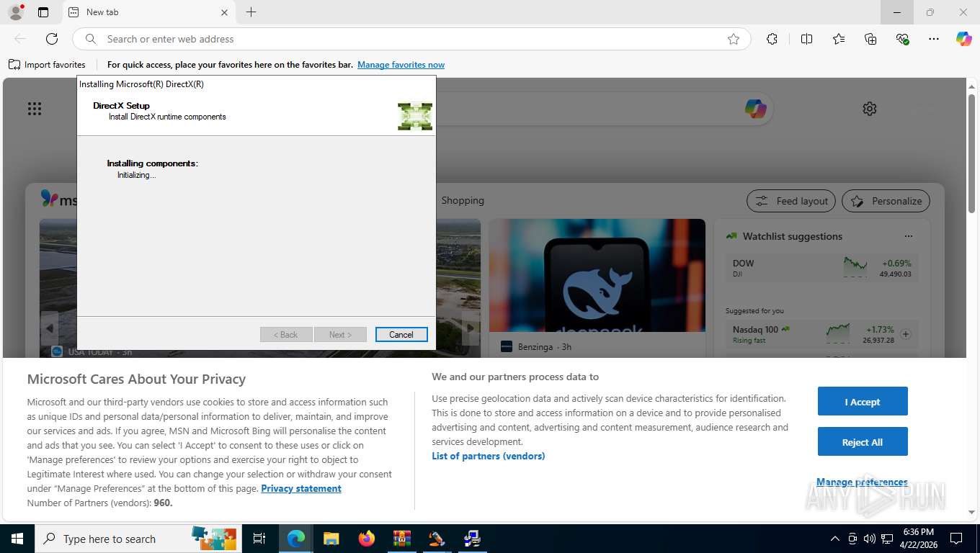Image resolution: width=980 pixels, height=553 pixels.
Task: Click I Accept on privacy banner
Action: (863, 402)
